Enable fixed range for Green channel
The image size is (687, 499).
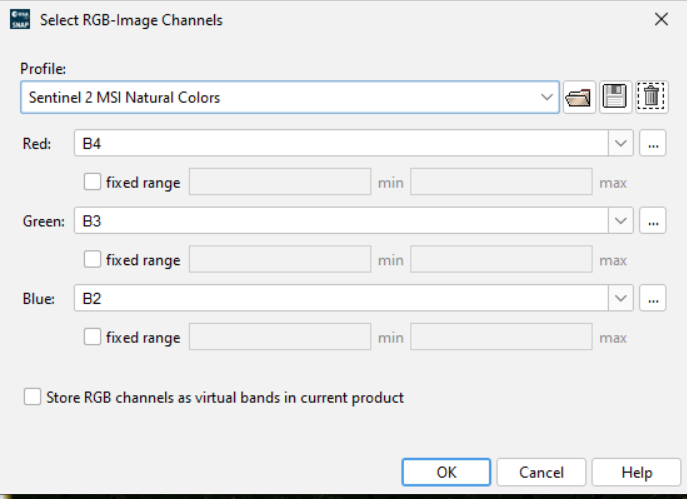[93, 260]
